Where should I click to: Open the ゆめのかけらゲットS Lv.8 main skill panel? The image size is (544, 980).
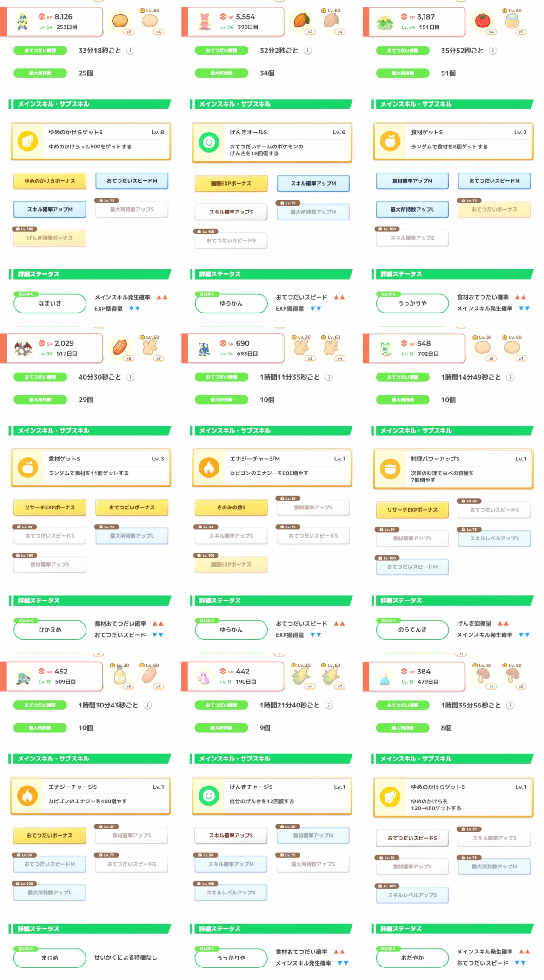(x=91, y=141)
